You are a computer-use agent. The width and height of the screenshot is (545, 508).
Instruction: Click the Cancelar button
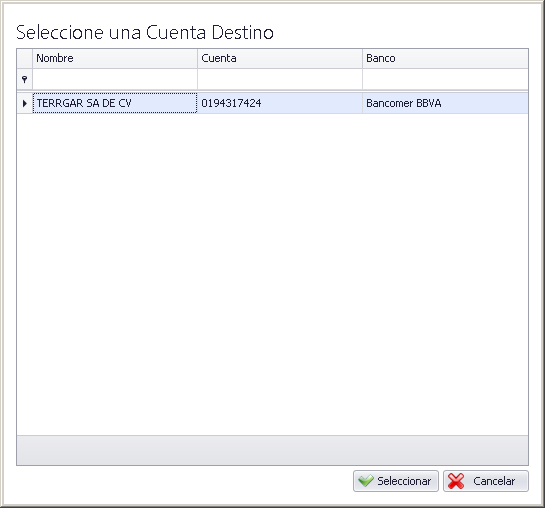click(486, 481)
